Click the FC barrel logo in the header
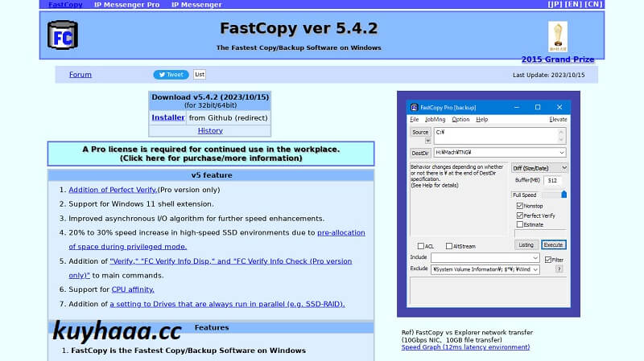This screenshot has width=644, height=361. [63, 35]
